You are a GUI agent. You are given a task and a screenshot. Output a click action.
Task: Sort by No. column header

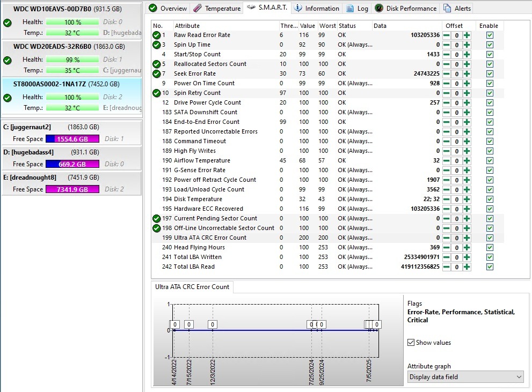point(162,26)
